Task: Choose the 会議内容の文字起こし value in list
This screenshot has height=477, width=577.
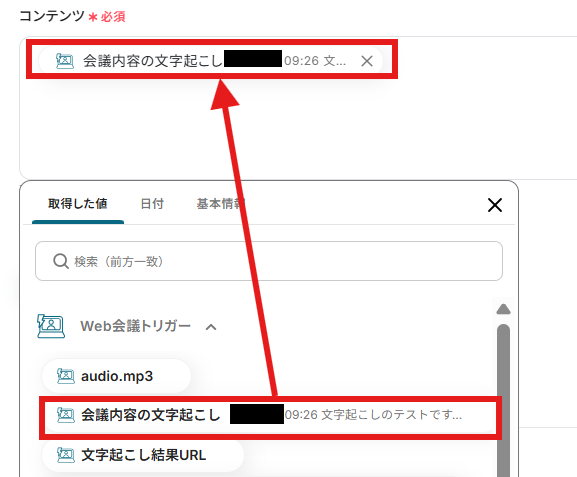Action: [270, 415]
